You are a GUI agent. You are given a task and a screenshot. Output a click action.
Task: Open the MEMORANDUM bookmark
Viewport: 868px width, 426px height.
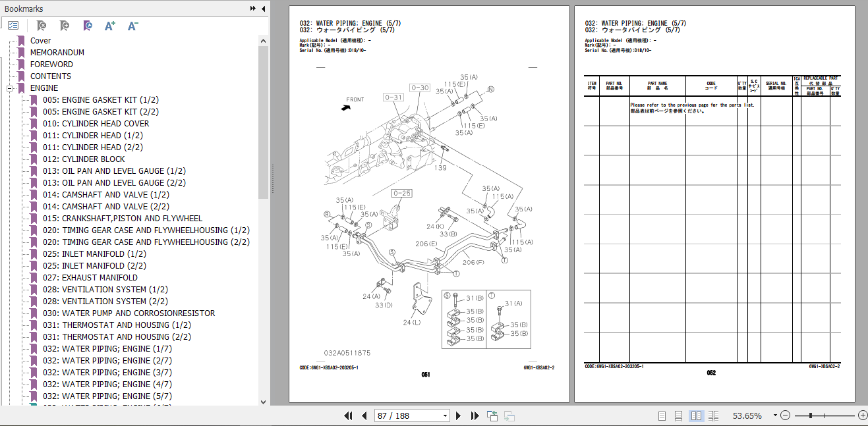click(x=57, y=53)
